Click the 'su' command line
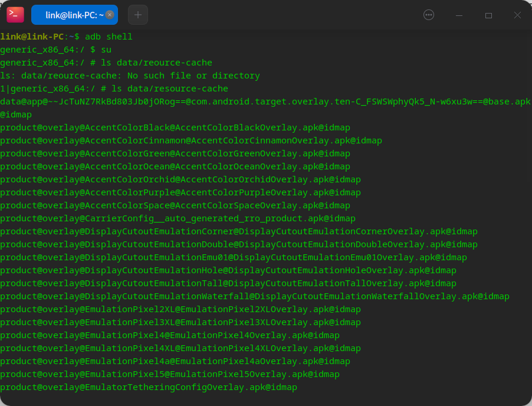This screenshot has width=532, height=406. pos(55,50)
